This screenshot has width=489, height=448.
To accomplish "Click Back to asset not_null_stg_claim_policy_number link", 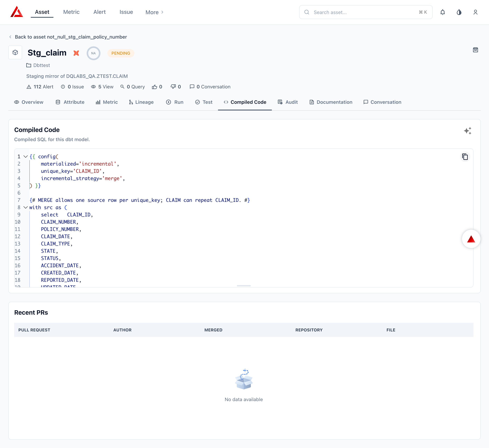I will coord(71,37).
